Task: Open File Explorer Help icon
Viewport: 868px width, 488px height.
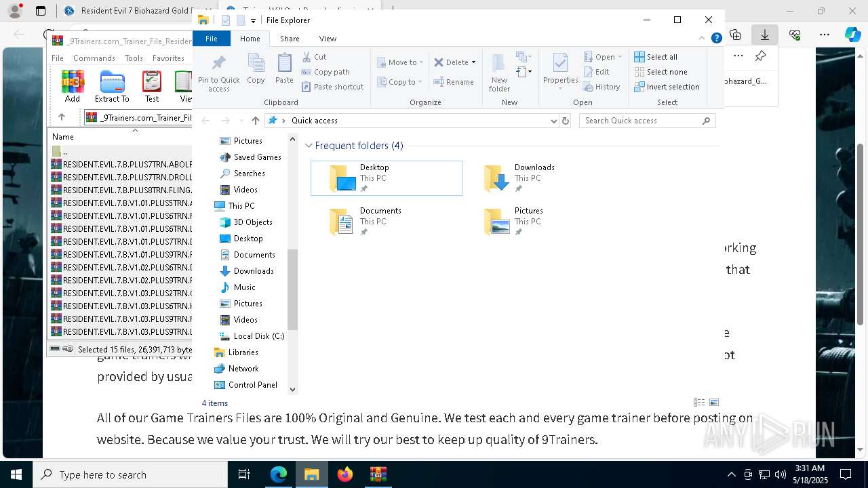Action: [x=716, y=39]
